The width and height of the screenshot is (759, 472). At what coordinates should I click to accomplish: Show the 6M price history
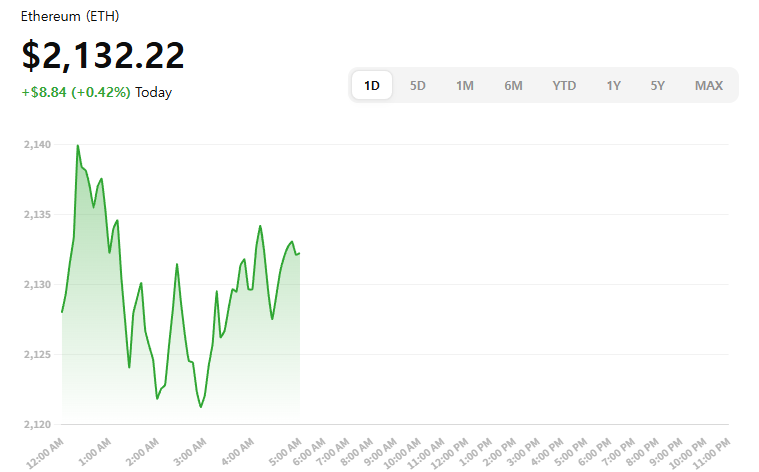coord(513,86)
